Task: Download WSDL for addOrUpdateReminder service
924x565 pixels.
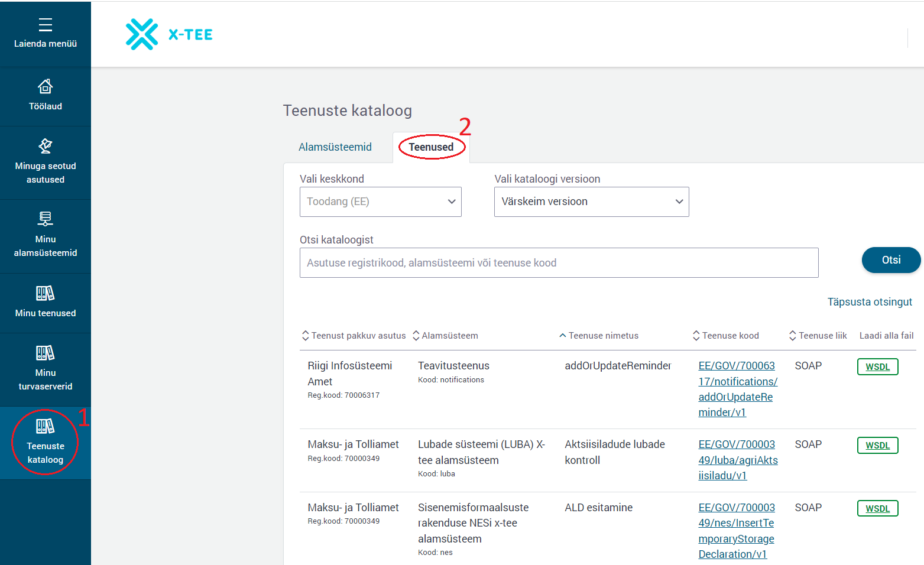Action: click(x=877, y=367)
